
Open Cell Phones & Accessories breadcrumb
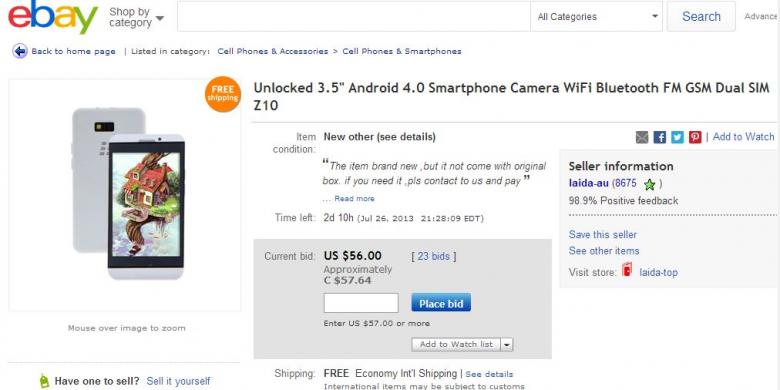coord(273,51)
